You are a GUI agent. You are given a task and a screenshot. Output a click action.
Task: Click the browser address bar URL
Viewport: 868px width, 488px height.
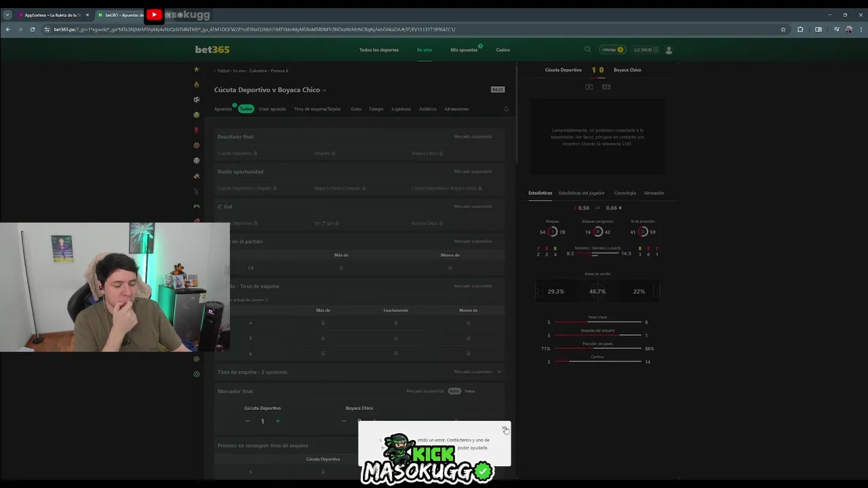pyautogui.click(x=254, y=29)
